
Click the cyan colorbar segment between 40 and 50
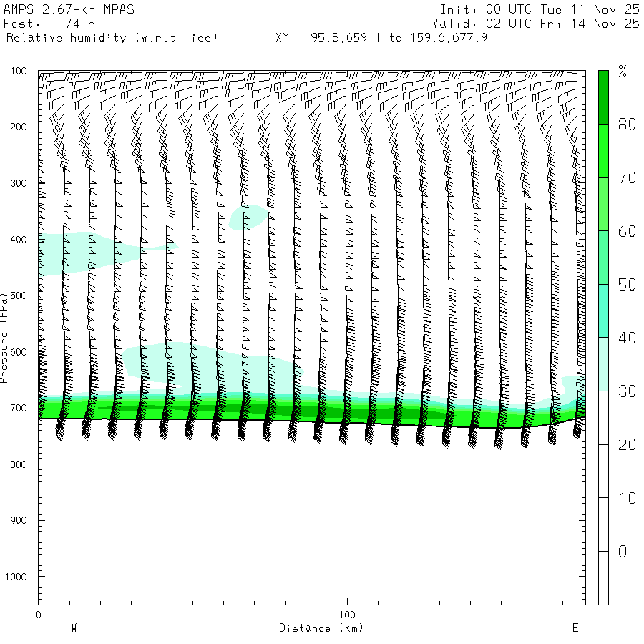pyautogui.click(x=603, y=311)
